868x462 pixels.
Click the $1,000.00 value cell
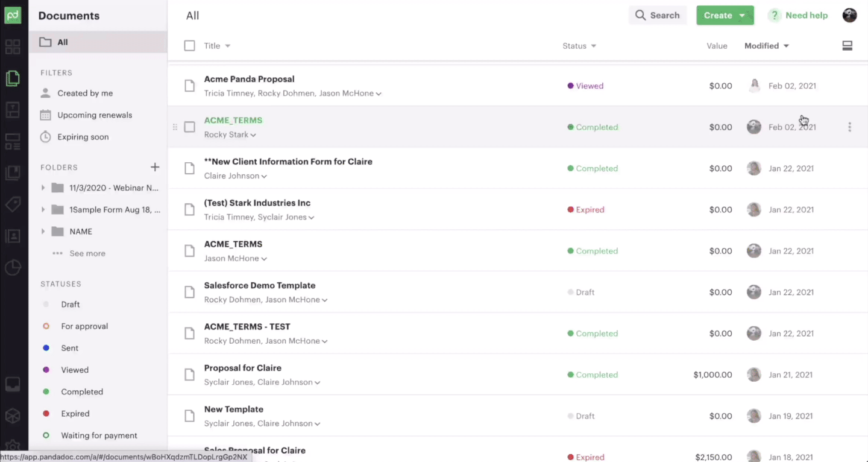pyautogui.click(x=712, y=375)
